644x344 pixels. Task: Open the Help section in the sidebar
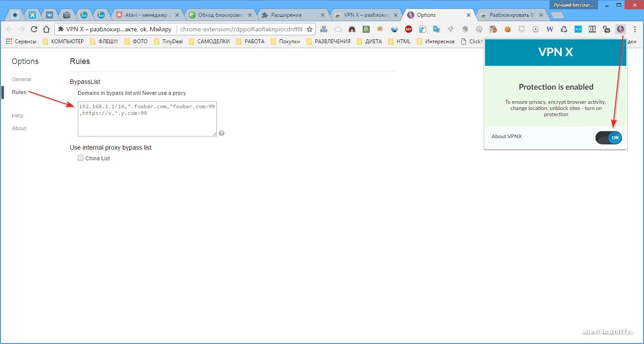point(18,116)
